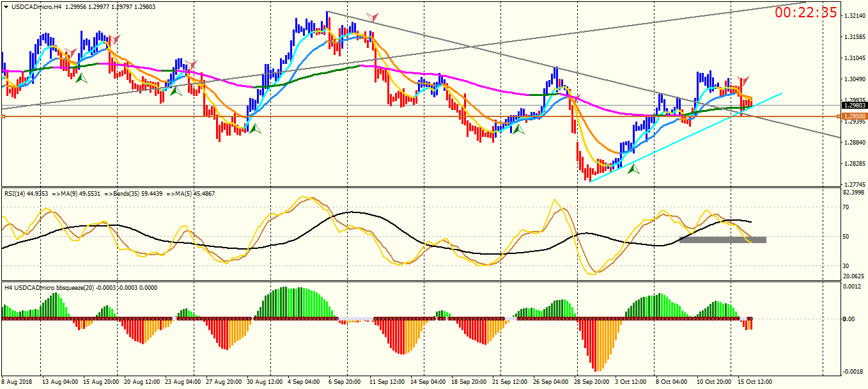Click the 13 Aug 04:00 time label
The width and height of the screenshot is (868, 389).
60,382
